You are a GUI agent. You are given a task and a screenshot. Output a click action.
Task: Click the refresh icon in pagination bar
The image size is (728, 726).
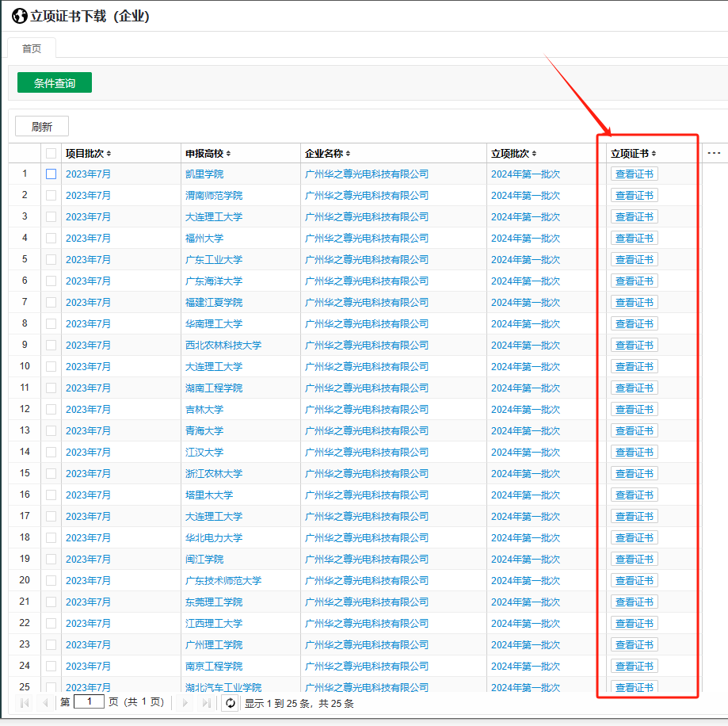pyautogui.click(x=230, y=702)
